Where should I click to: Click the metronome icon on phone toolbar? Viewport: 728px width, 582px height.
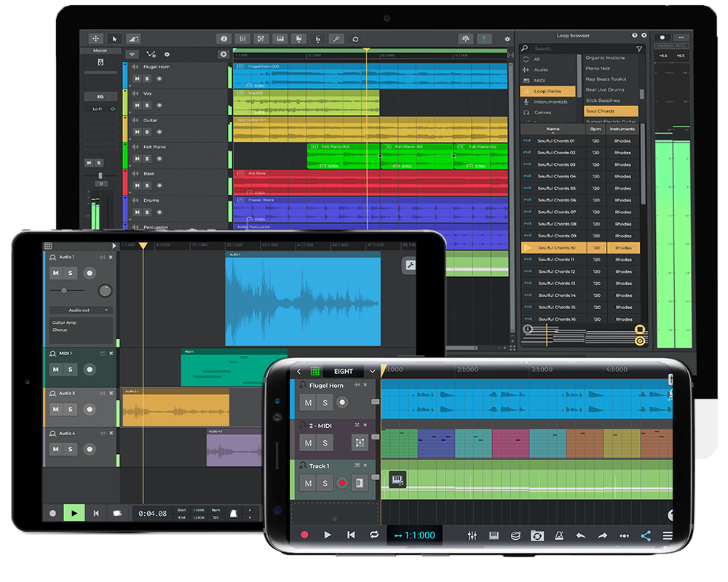558,535
